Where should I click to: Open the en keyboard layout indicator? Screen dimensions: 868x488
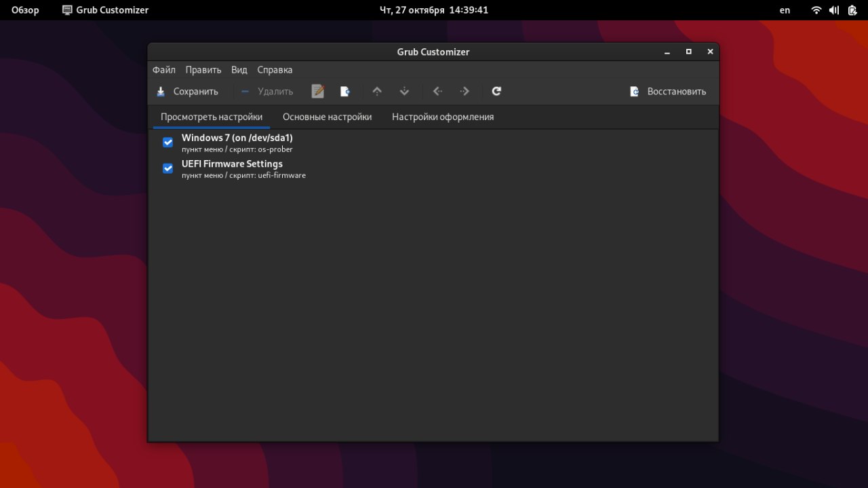point(785,10)
